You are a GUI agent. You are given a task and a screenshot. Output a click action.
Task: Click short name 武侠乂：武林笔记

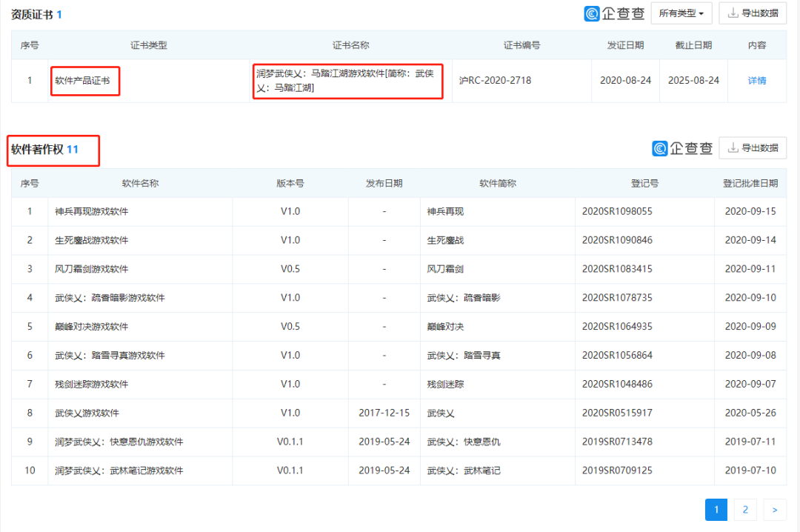point(463,471)
